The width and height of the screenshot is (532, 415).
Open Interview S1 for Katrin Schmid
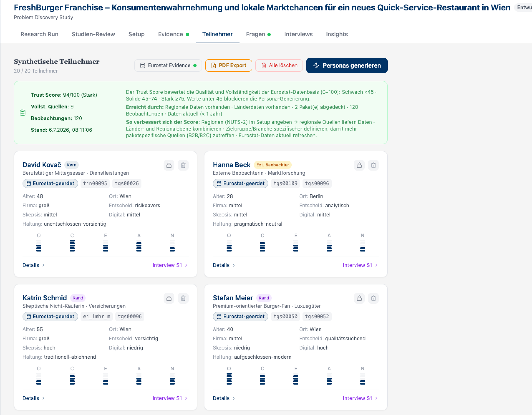click(170, 398)
